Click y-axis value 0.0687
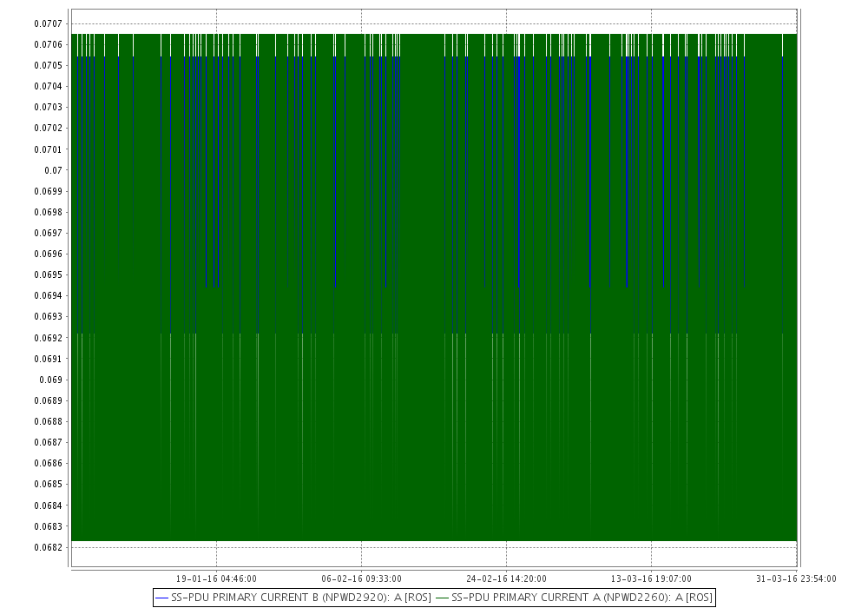The height and width of the screenshot is (608, 868). pos(48,442)
